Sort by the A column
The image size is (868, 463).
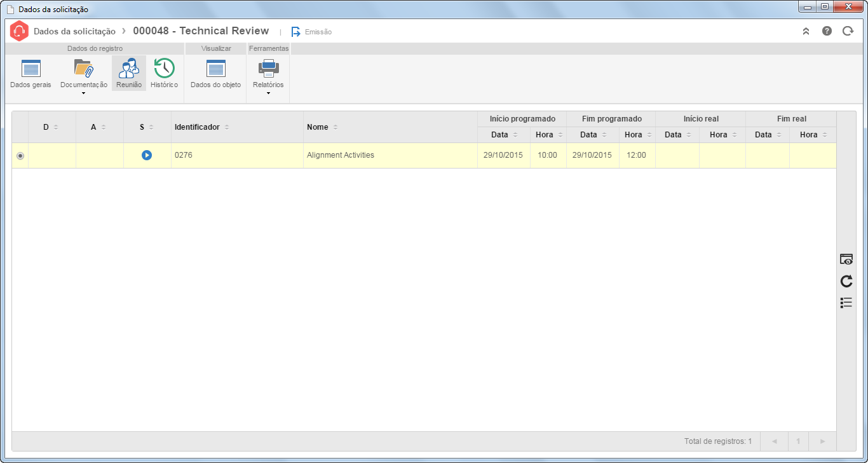(98, 127)
